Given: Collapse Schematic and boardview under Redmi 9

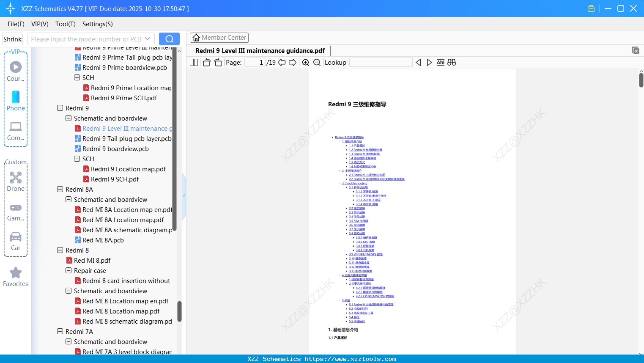Looking at the screenshot, I should click(x=69, y=118).
